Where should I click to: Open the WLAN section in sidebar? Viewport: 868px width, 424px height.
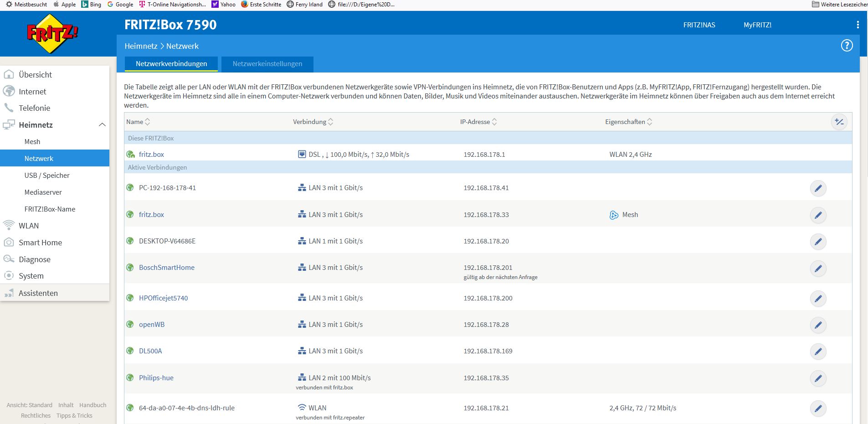pos(29,226)
